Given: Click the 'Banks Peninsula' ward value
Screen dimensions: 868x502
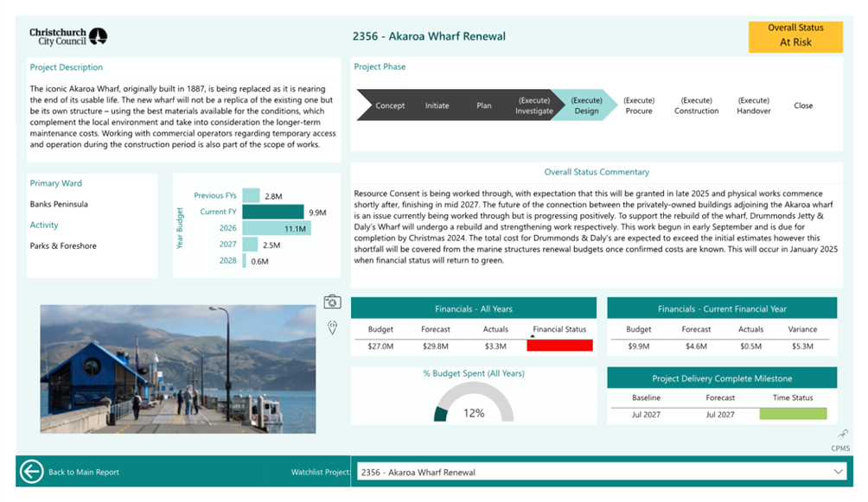Looking at the screenshot, I should pyautogui.click(x=59, y=204).
